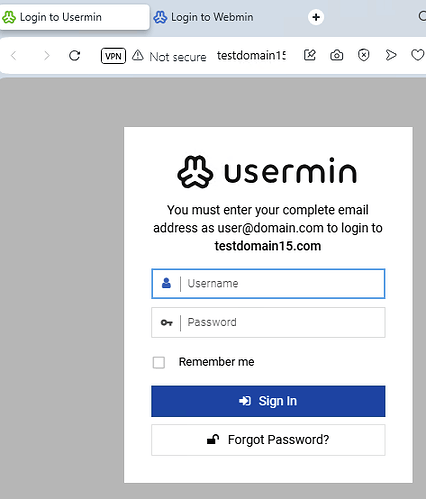This screenshot has height=499, width=426.
Task: Bookmark the page with heart icon
Action: [417, 55]
